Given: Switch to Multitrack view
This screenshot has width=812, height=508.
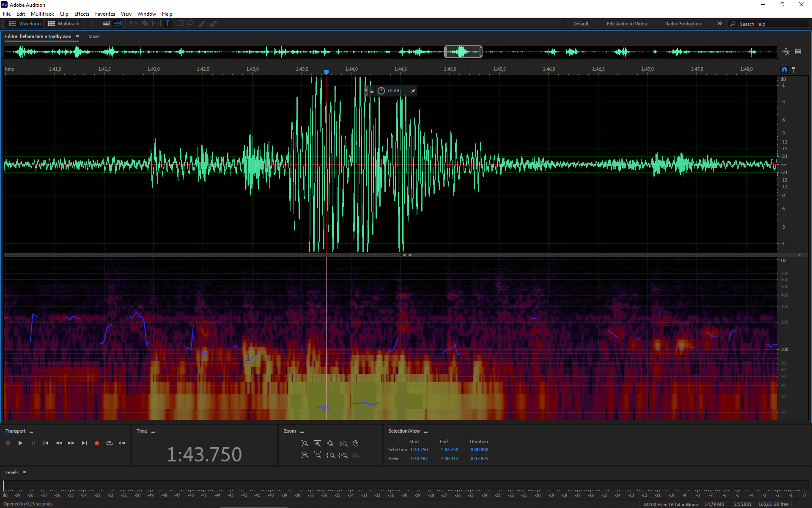Looking at the screenshot, I should [x=64, y=24].
